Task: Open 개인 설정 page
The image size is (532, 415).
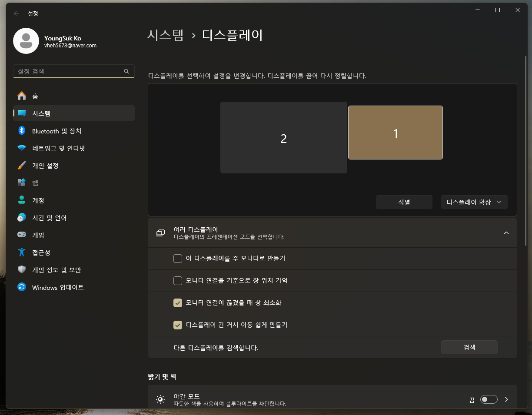Action: (74, 166)
